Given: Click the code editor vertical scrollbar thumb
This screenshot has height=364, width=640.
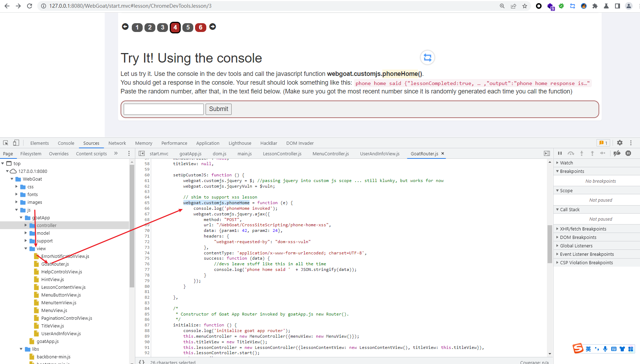Looking at the screenshot, I should tap(550, 244).
